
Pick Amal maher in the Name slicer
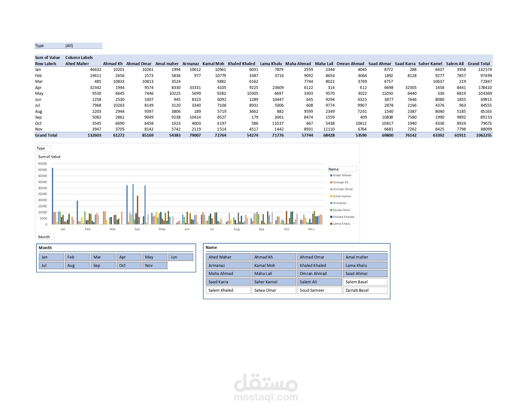pyautogui.click(x=365, y=257)
